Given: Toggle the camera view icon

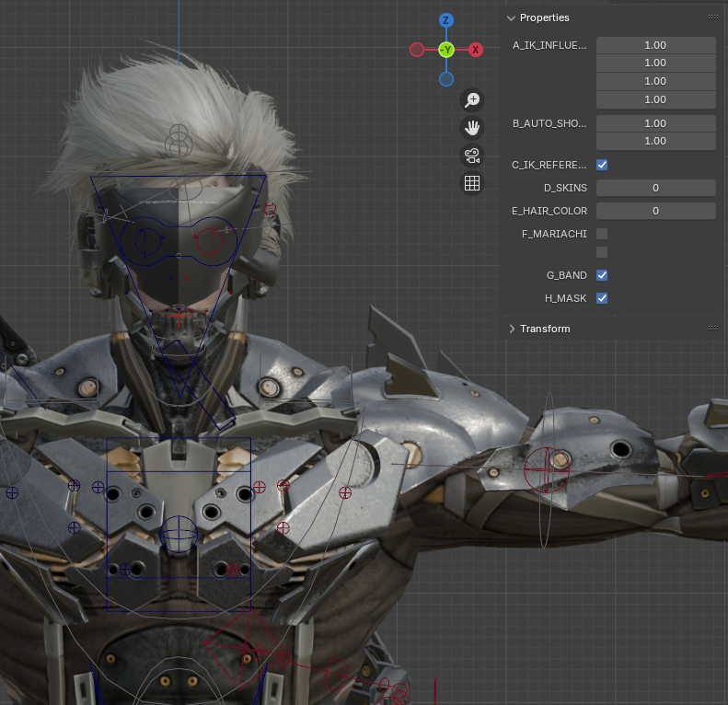Looking at the screenshot, I should click(472, 156).
